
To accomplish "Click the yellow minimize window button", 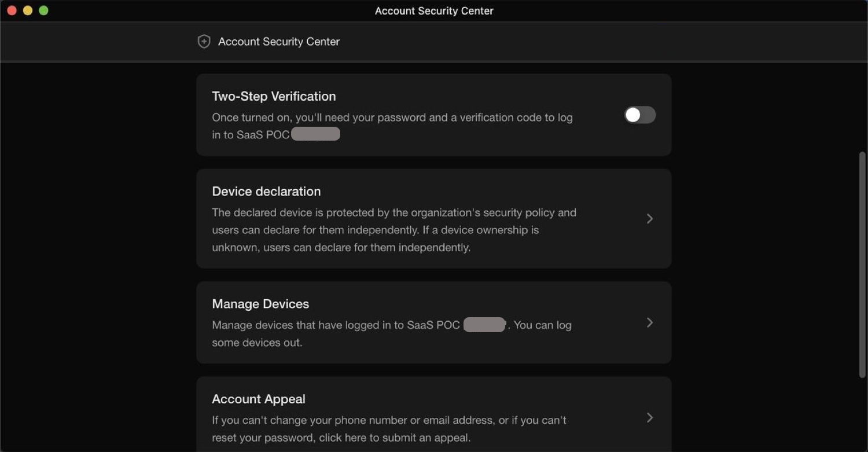I will tap(27, 10).
